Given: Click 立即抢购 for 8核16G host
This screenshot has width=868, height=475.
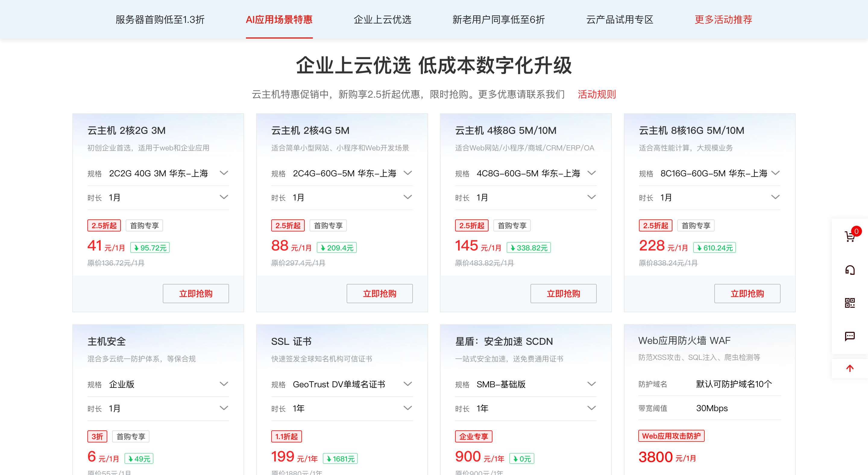Looking at the screenshot, I should 747,294.
